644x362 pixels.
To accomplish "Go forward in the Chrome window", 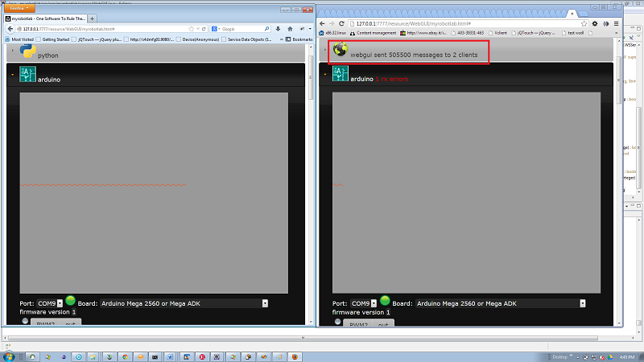I will [332, 24].
